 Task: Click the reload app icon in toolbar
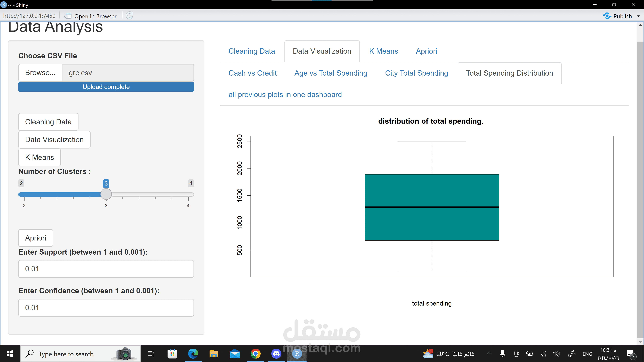click(x=129, y=16)
